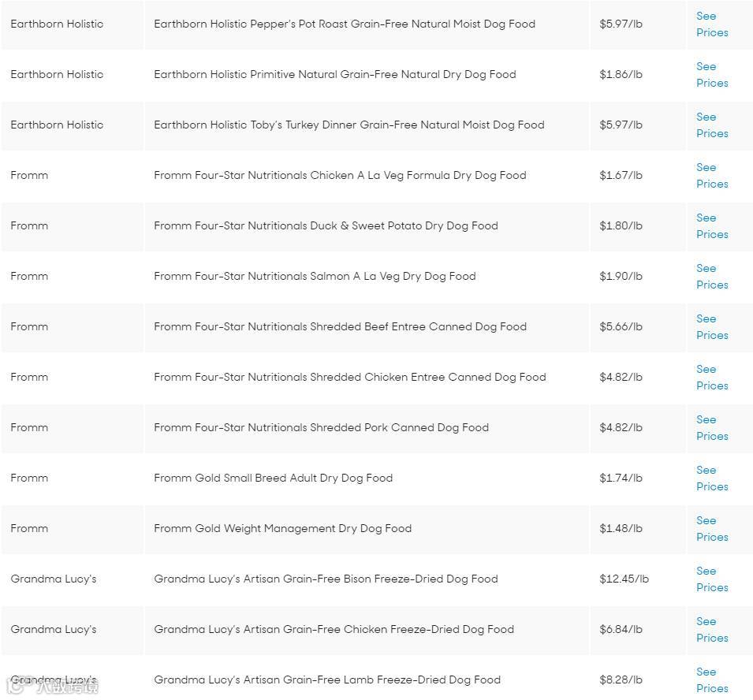Select Fromm Shredded Chicken Entree Canned name

click(349, 377)
